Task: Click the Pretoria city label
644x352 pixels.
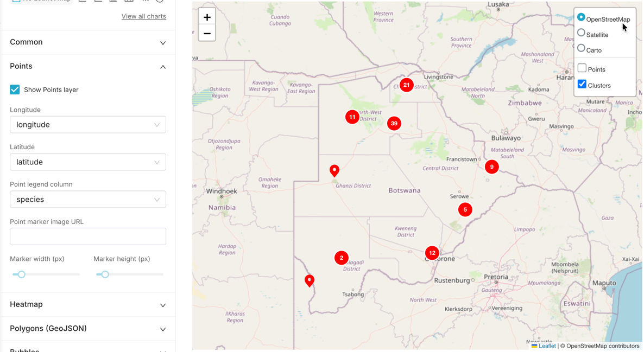Action: pyautogui.click(x=496, y=277)
